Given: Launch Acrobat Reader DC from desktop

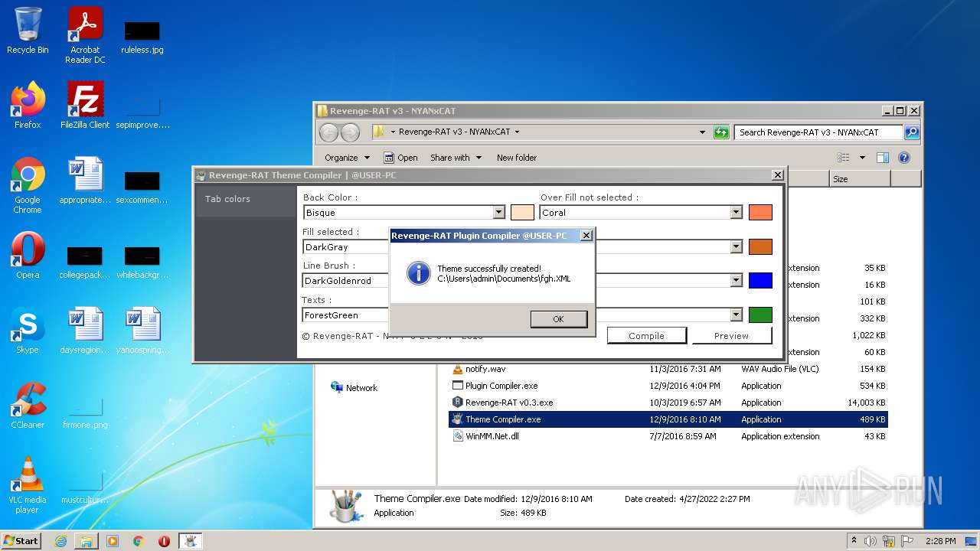Looking at the screenshot, I should pos(85,35).
